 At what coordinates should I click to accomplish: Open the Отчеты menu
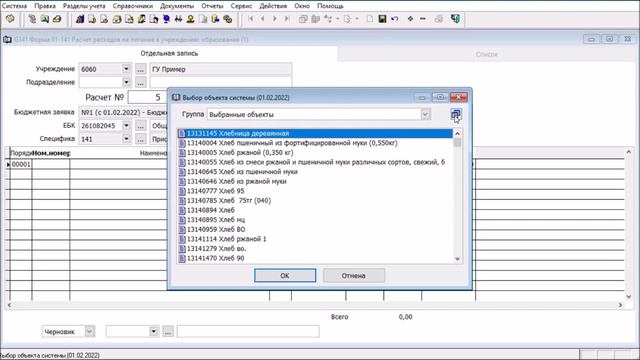212,6
